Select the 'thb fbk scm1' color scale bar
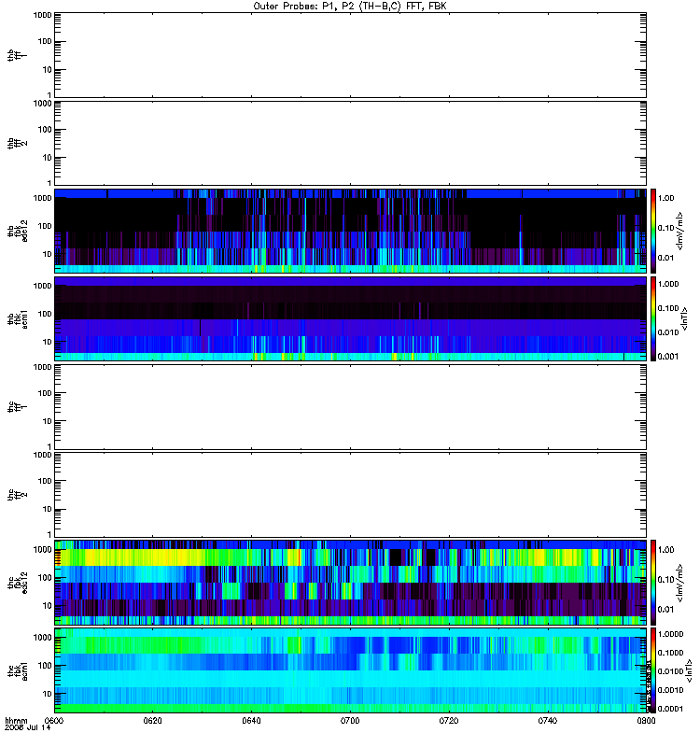The width and height of the screenshot is (700, 747). (x=653, y=318)
